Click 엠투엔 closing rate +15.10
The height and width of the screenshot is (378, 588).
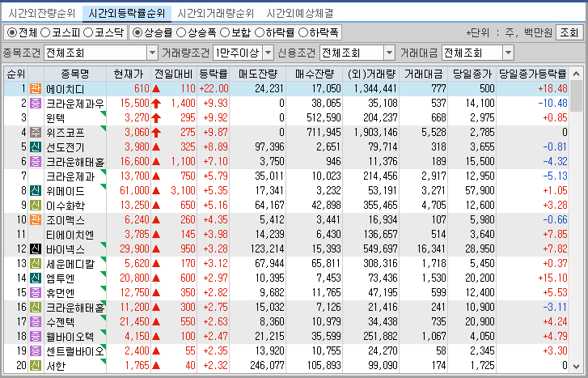(x=552, y=278)
